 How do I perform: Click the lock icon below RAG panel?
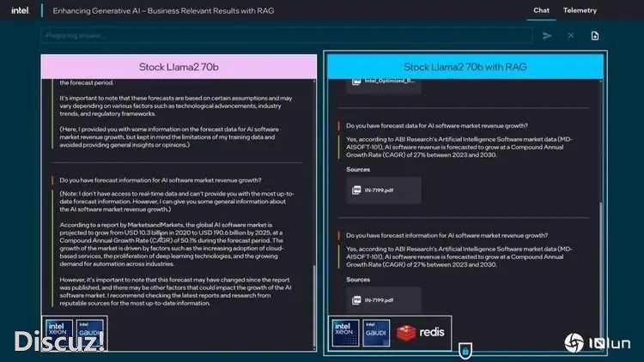pyautogui.click(x=465, y=351)
